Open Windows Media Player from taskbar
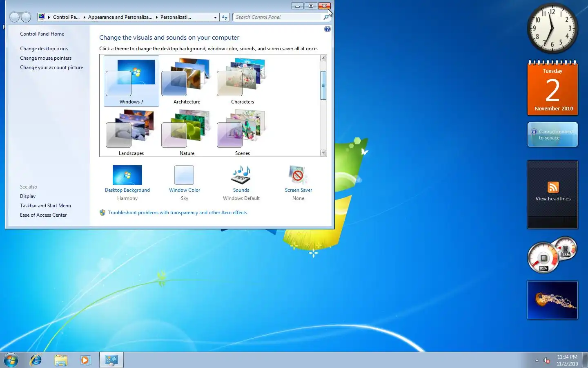 (x=85, y=360)
